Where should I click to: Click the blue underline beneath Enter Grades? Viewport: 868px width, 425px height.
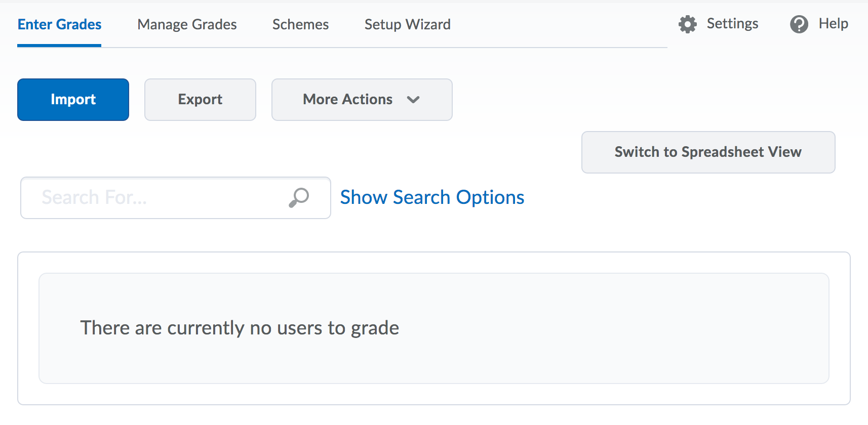click(x=59, y=46)
